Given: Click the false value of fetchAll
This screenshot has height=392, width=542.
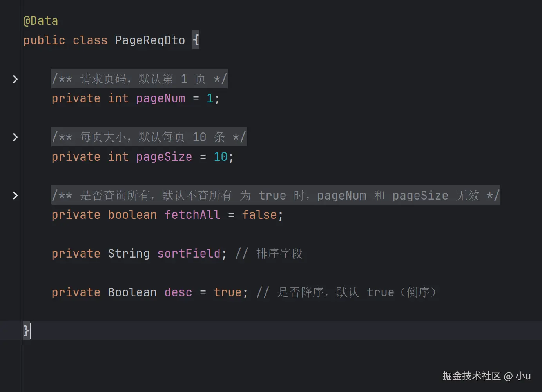Looking at the screenshot, I should click(259, 215).
